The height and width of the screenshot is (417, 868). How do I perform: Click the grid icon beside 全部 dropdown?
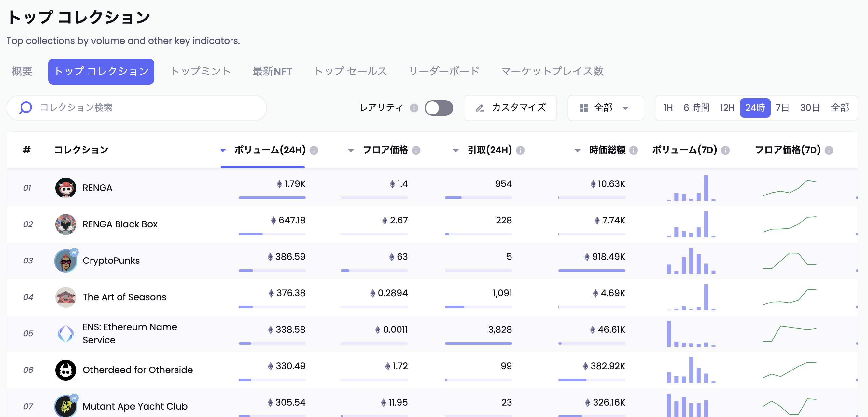point(584,108)
